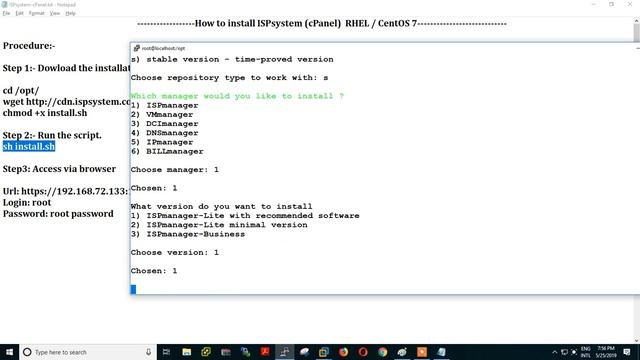Click '6) BILLmanager' in the terminal
The height and width of the screenshot is (360, 640).
[167, 151]
